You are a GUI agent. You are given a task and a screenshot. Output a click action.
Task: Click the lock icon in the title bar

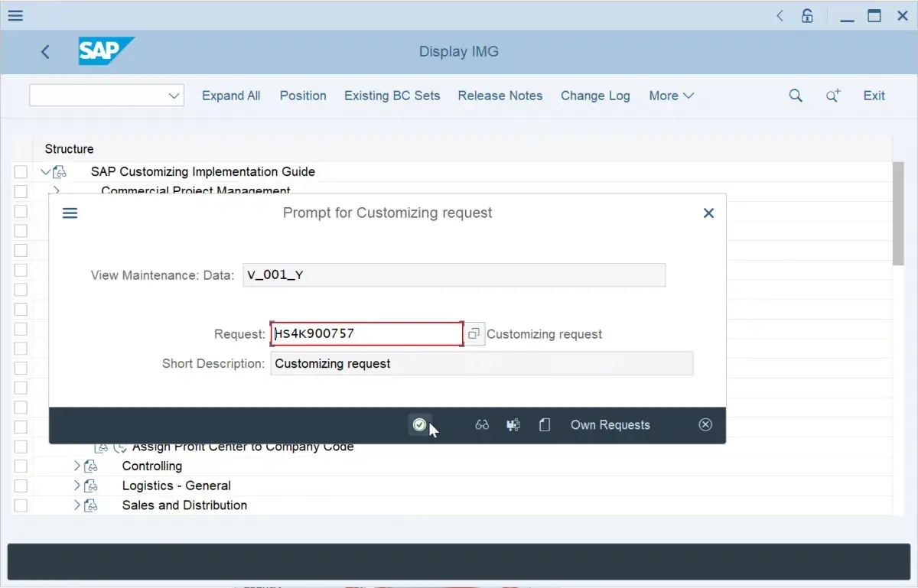807,15
